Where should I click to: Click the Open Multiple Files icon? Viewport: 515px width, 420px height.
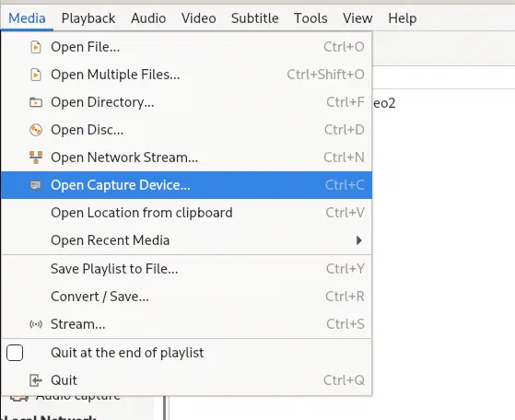click(x=36, y=75)
